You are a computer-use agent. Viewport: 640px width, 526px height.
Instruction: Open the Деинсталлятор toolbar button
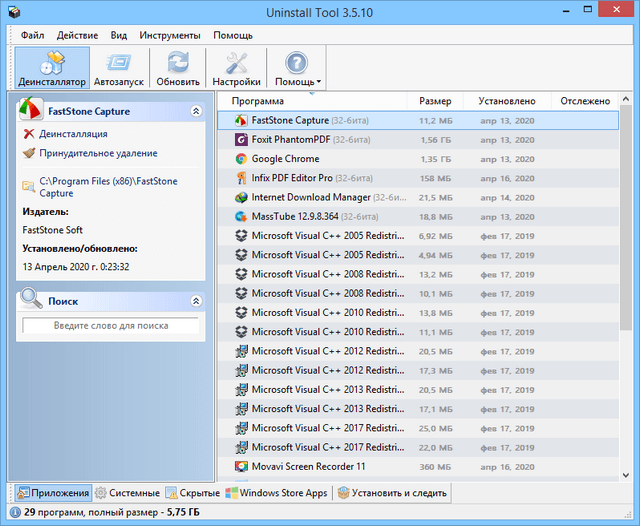[x=52, y=68]
